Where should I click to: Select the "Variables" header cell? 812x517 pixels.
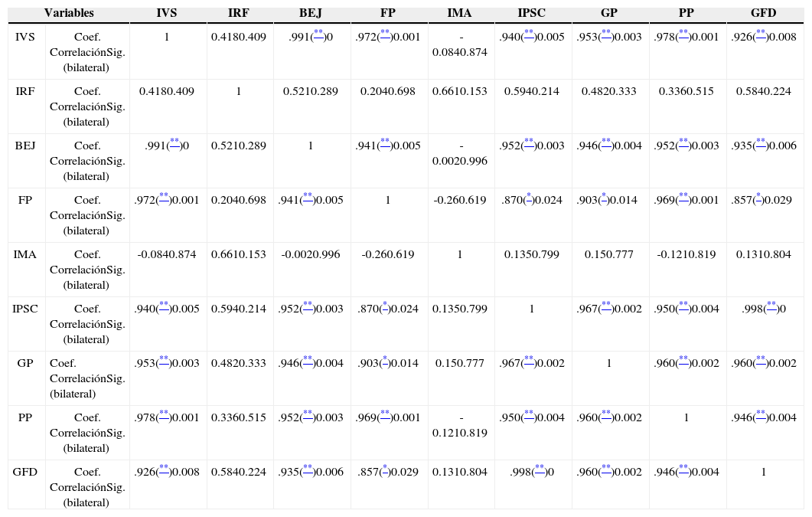point(69,14)
